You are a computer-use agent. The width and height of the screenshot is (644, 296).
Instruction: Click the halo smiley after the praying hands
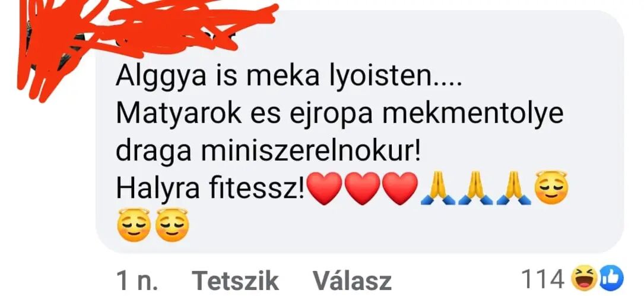551,187
